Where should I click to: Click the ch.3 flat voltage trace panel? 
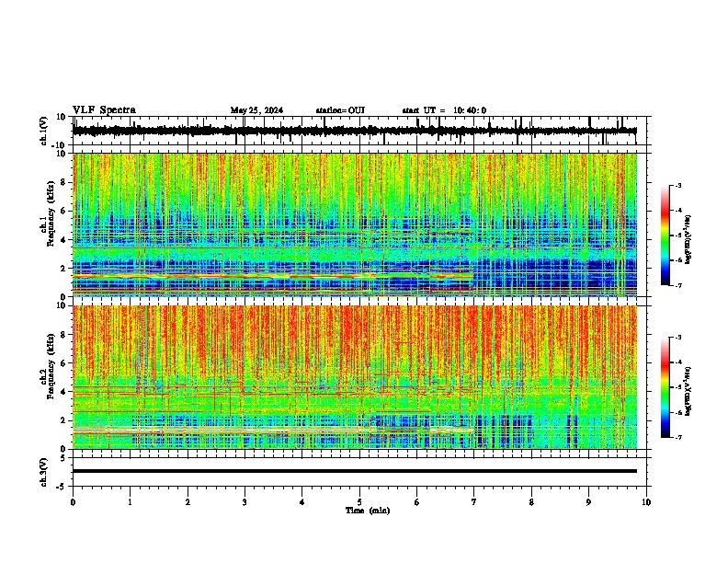click(x=361, y=472)
